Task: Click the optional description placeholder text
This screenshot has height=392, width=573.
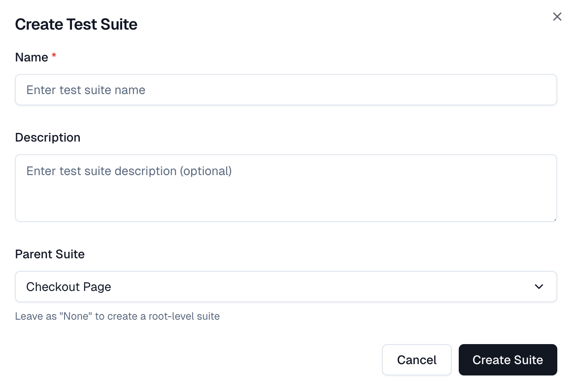Action: 129,171
